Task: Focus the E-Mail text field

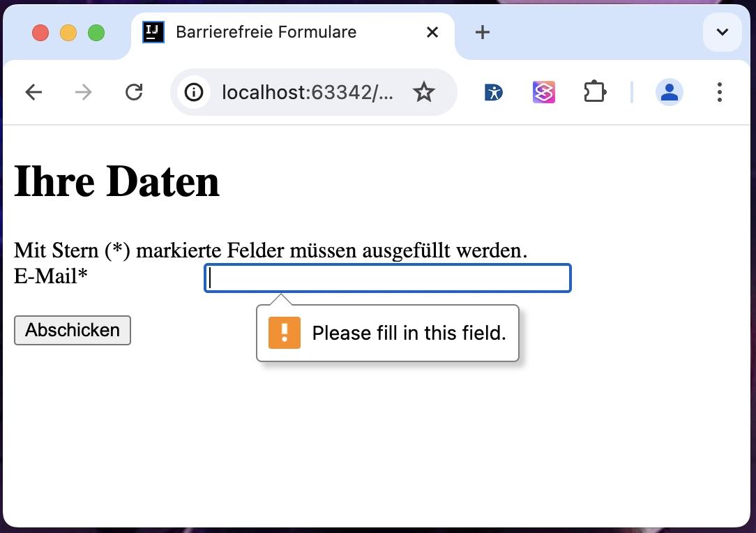Action: pos(388,278)
